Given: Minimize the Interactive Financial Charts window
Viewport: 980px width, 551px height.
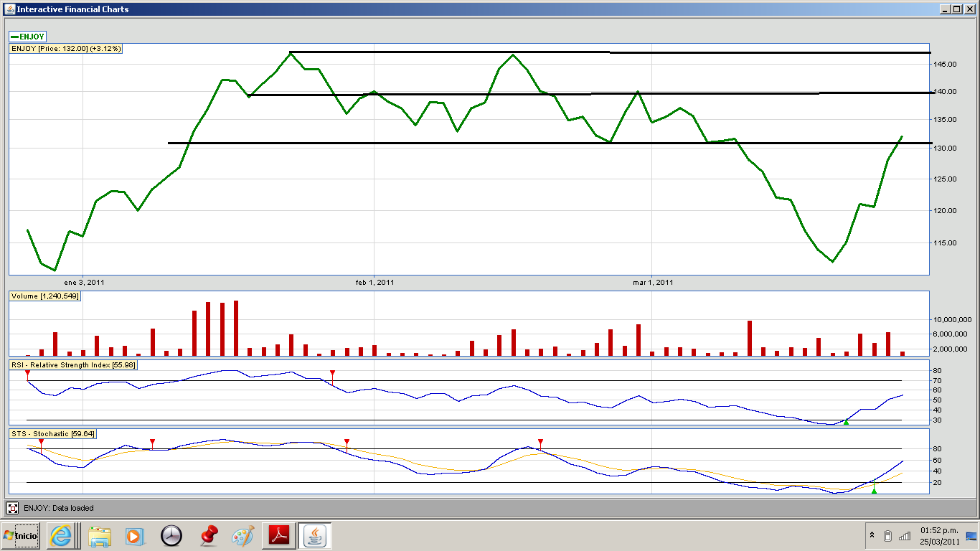Looking at the screenshot, I should (945, 9).
